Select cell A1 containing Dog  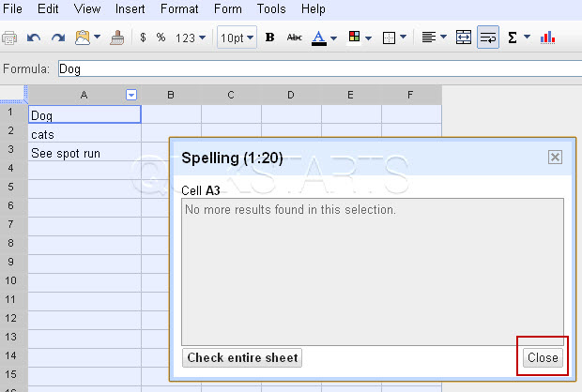(84, 114)
